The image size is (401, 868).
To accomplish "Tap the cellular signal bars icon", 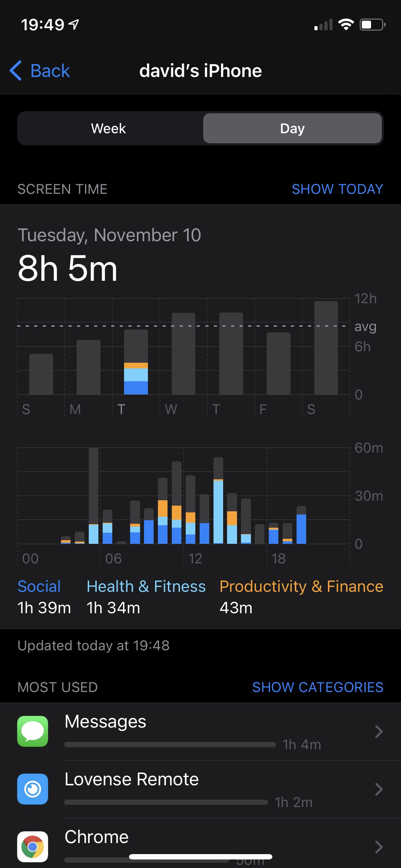I will pyautogui.click(x=323, y=25).
